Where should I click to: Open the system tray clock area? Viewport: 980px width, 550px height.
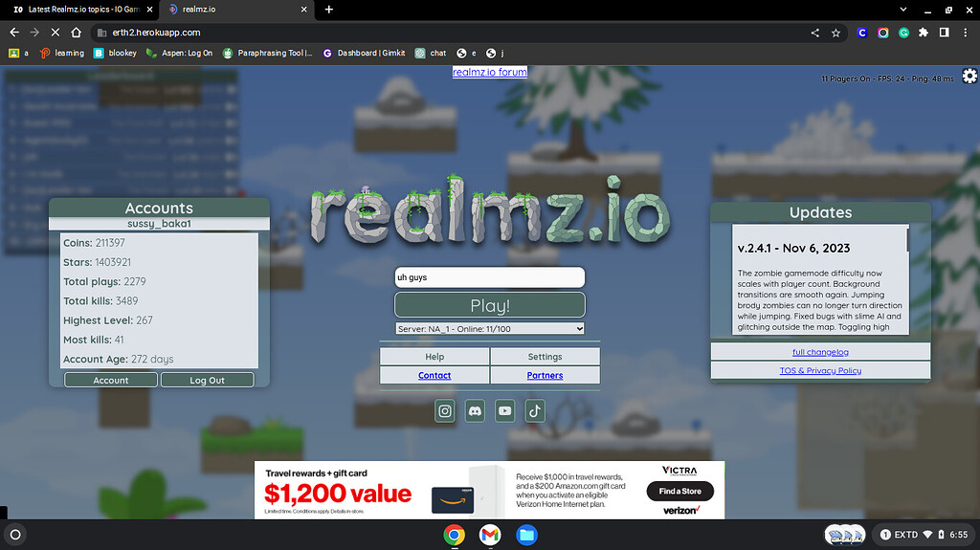924,535
